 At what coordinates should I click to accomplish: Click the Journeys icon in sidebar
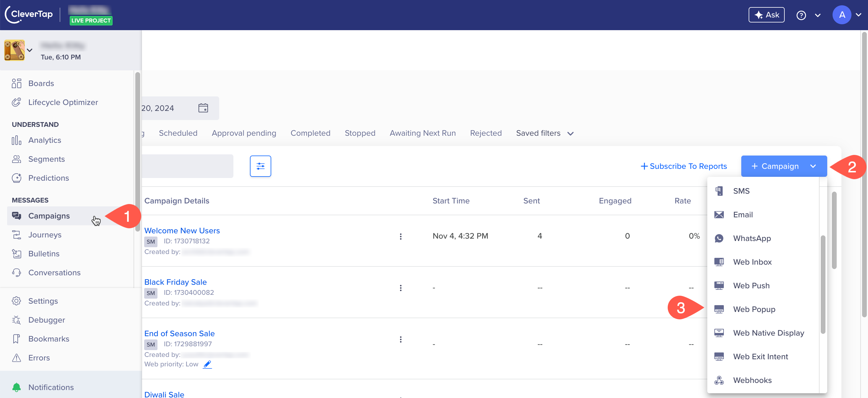pyautogui.click(x=17, y=234)
